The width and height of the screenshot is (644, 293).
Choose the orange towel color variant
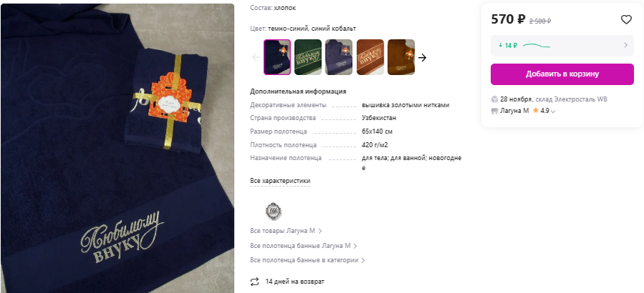click(370, 57)
